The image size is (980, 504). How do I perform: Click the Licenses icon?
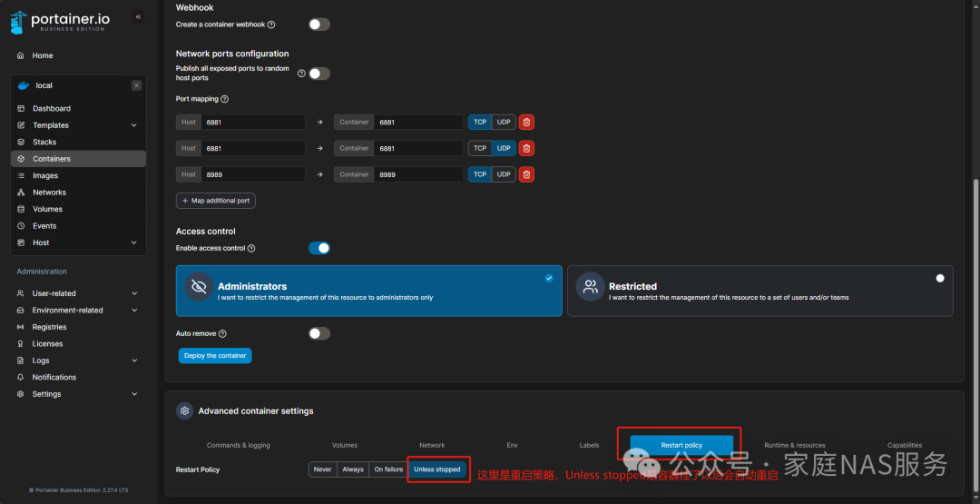21,344
